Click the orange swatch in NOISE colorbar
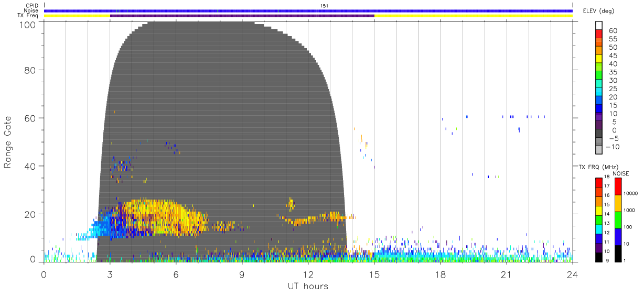Viewport: 644px width, 297px height. (x=618, y=203)
